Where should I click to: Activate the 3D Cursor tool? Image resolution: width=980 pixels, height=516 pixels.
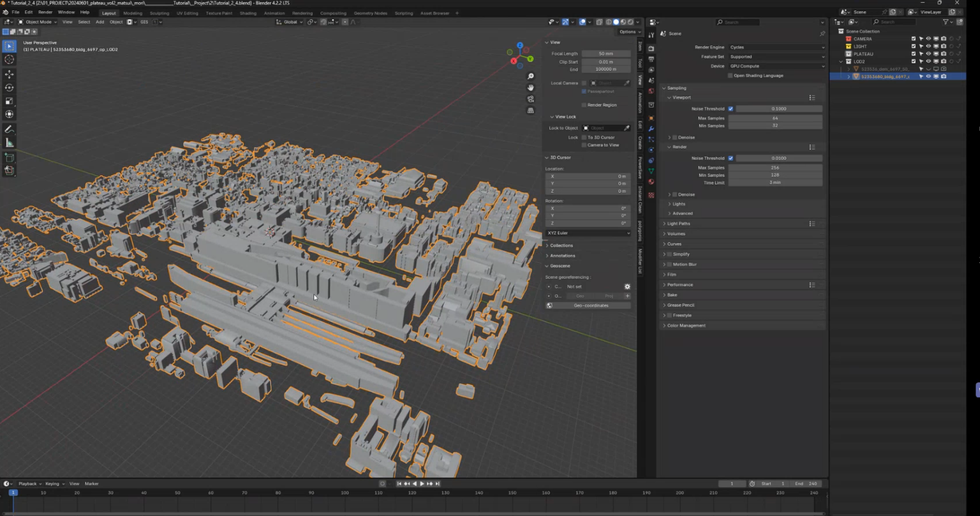pos(9,59)
